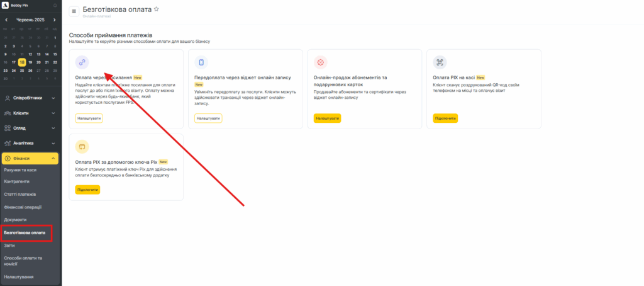
Task: Click the card icon on PIX key payment card
Action: click(x=81, y=146)
